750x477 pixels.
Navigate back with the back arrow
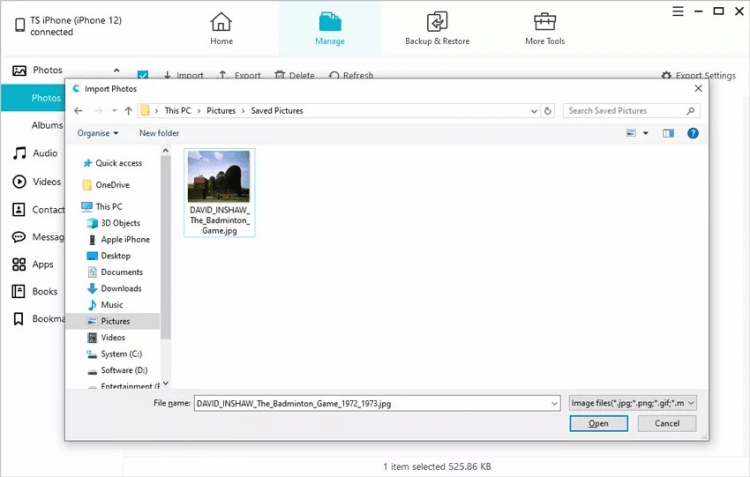click(x=79, y=111)
